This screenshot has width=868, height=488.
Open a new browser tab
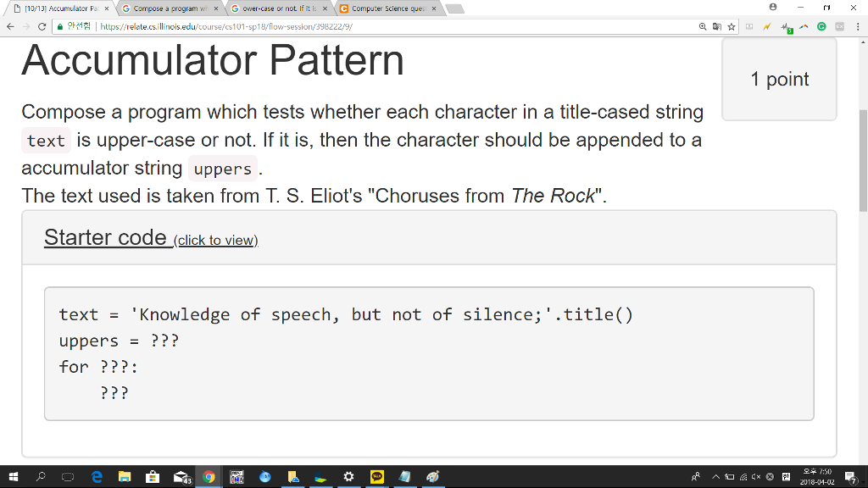pos(455,8)
